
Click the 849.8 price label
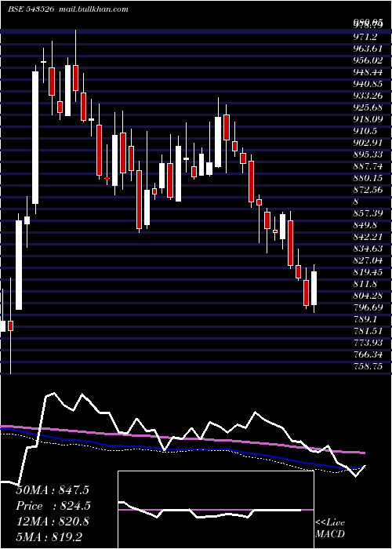(x=365, y=225)
